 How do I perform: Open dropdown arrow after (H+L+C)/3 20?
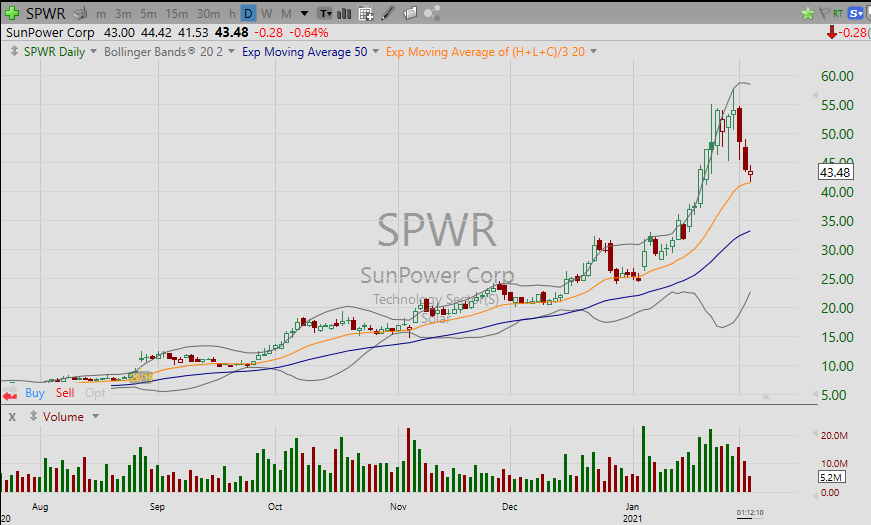[593, 51]
